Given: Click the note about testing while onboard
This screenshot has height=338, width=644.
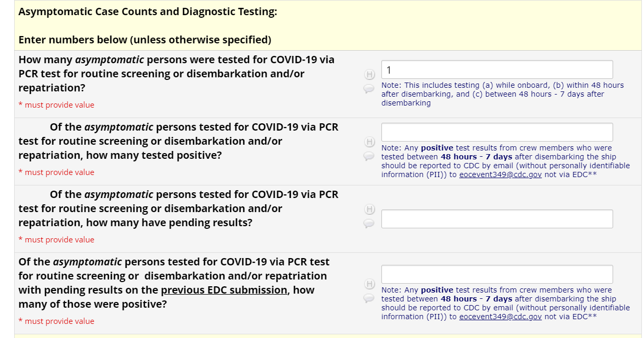Looking at the screenshot, I should pos(502,94).
